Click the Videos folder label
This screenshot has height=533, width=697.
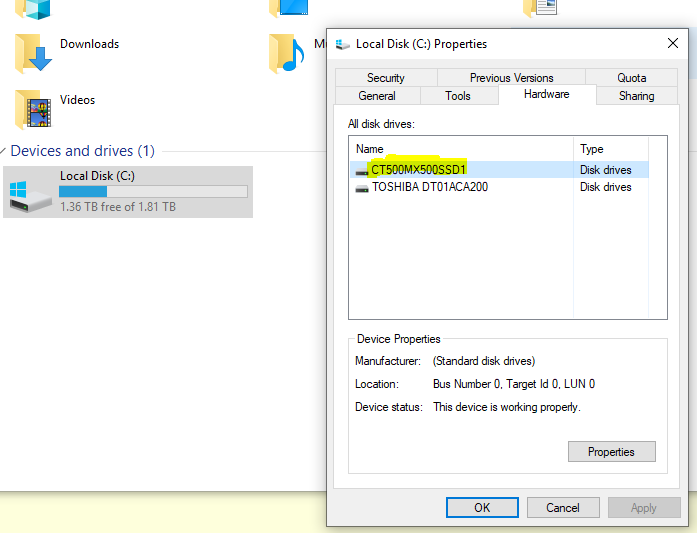pyautogui.click(x=77, y=100)
